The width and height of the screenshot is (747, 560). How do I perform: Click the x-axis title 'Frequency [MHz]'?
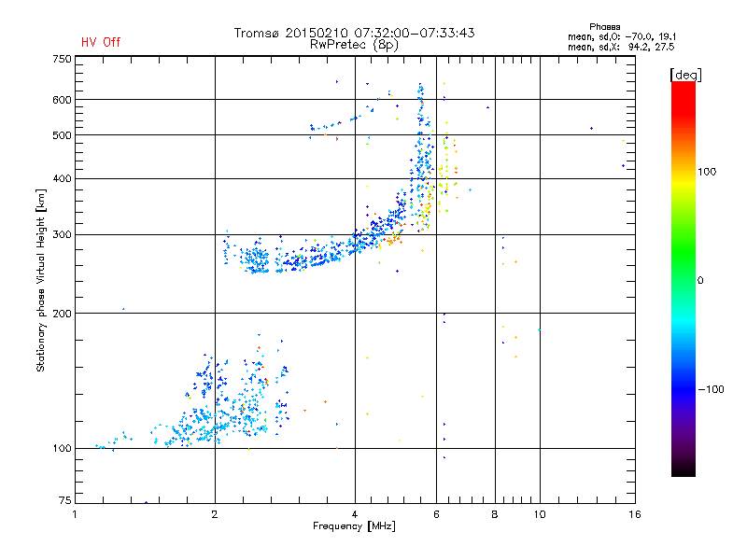tap(354, 526)
